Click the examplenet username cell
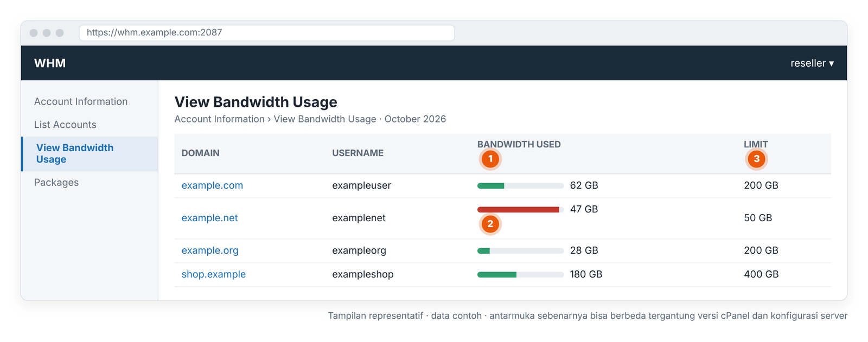 click(x=359, y=218)
